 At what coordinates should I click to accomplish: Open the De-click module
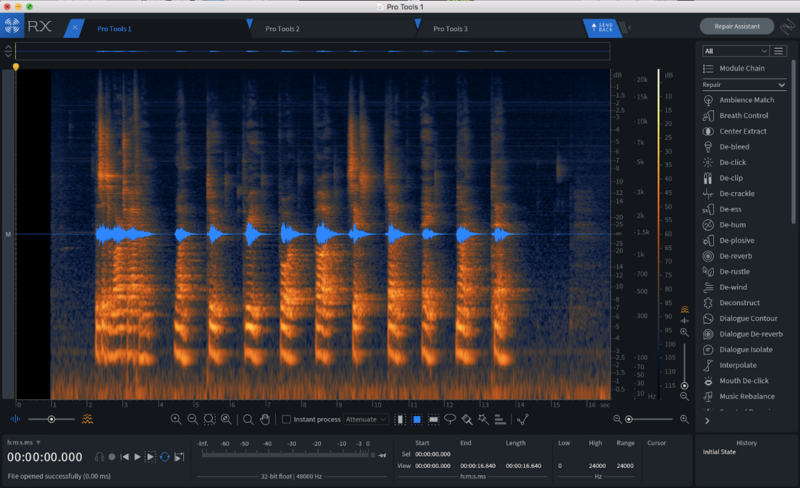tap(734, 162)
